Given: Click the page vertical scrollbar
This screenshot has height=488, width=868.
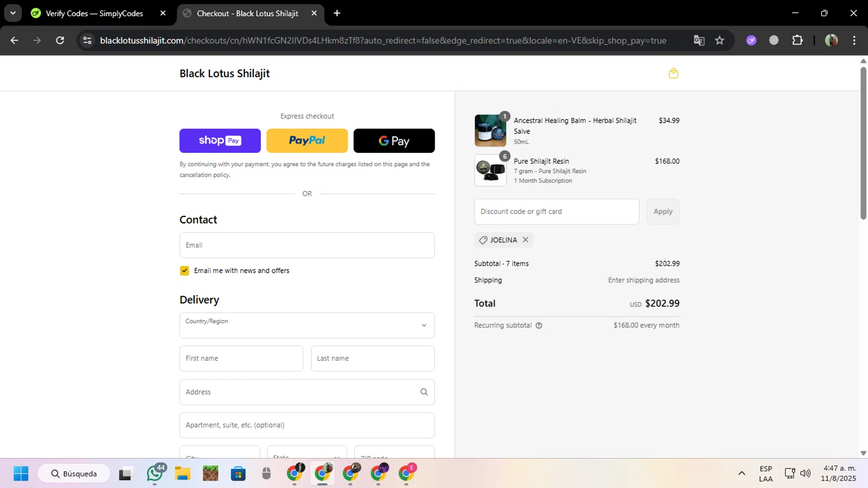Looking at the screenshot, I should tap(863, 144).
